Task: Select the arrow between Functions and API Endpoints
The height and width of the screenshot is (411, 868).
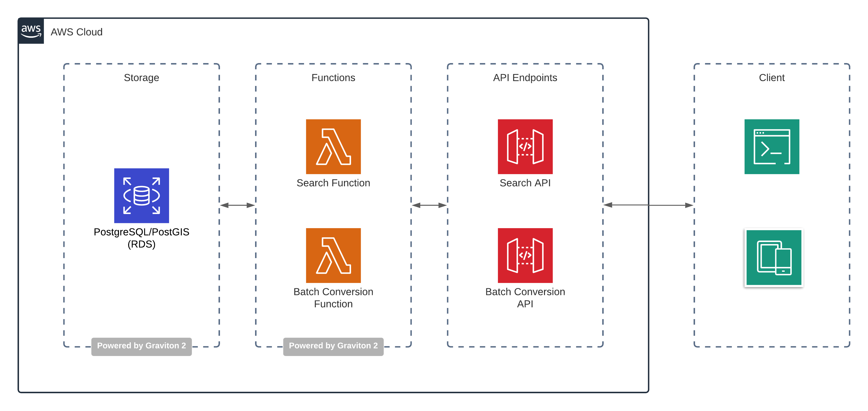Action: click(x=429, y=205)
